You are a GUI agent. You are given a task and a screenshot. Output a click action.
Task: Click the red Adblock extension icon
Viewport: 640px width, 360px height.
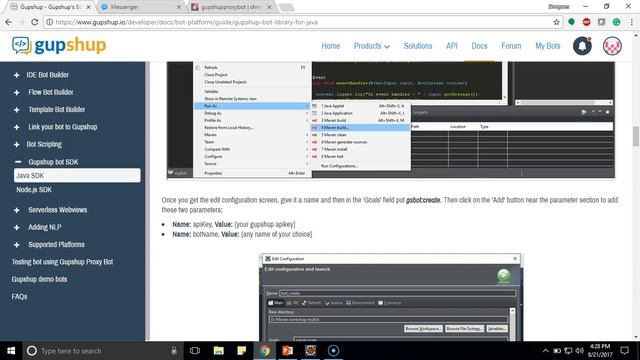click(587, 22)
